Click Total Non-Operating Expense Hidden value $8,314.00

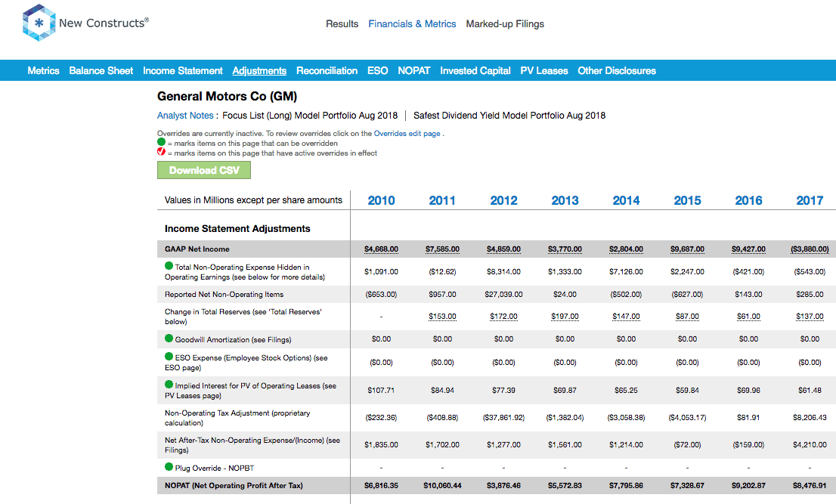(504, 272)
